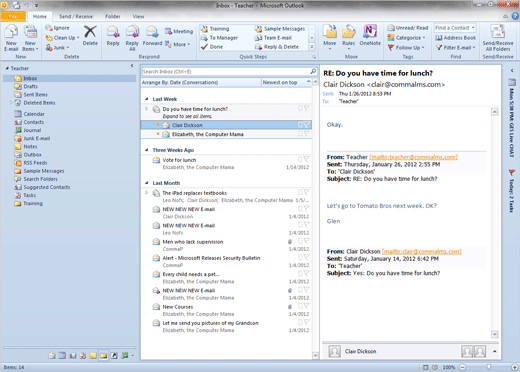
Task: Switch to Mail in navigation bar
Action: click(x=52, y=356)
